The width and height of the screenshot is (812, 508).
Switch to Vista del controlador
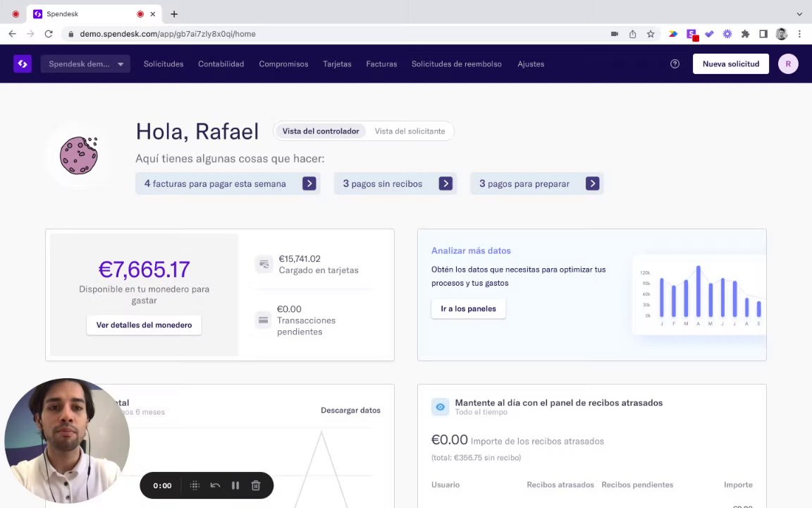(321, 131)
